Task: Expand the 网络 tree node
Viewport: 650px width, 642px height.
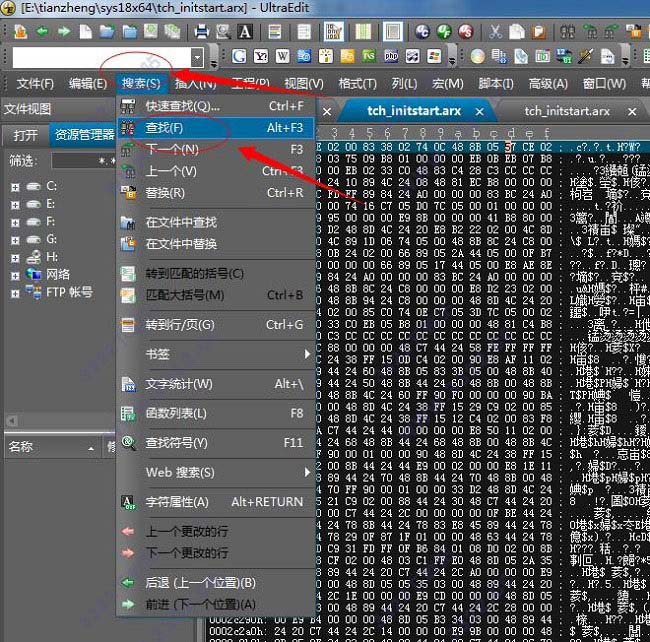Action: pos(15,276)
